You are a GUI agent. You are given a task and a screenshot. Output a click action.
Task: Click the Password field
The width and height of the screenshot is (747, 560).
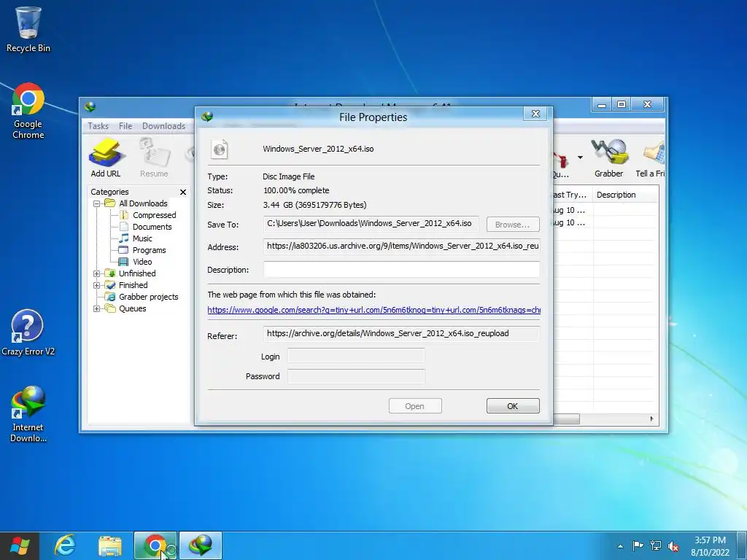click(356, 376)
